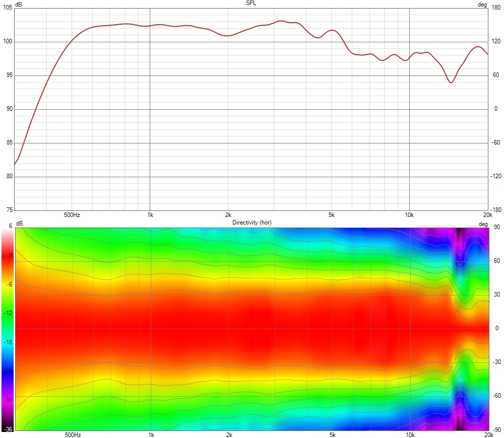
Task: Click the Directivity (hor) chart title
Action: pos(251,222)
